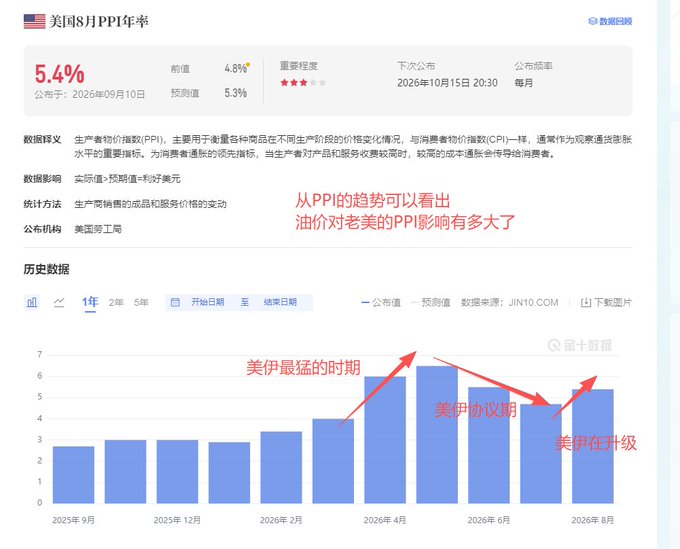Screen dimensions: 680x549
Task: Toggle the 预测值 legend series
Action: (x=431, y=303)
